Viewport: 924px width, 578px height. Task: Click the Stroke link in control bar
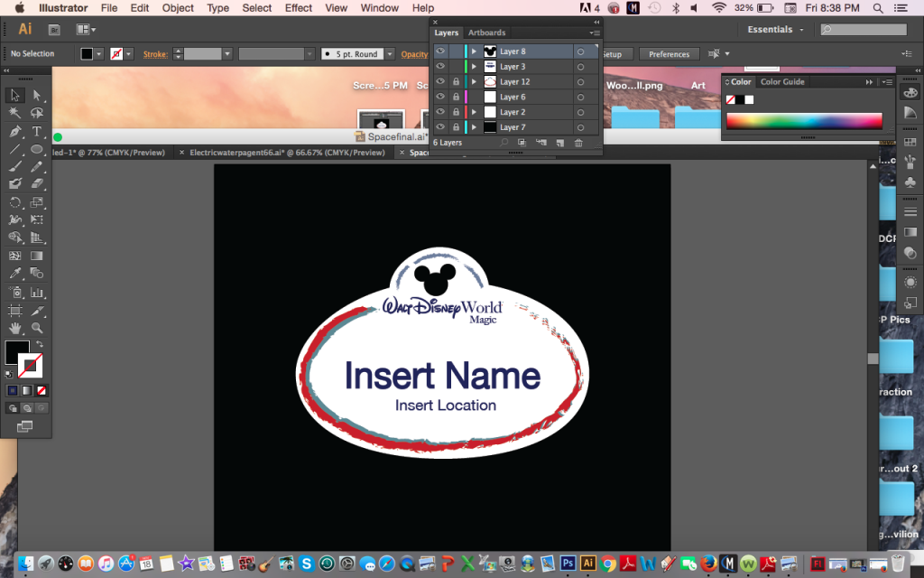click(x=155, y=54)
